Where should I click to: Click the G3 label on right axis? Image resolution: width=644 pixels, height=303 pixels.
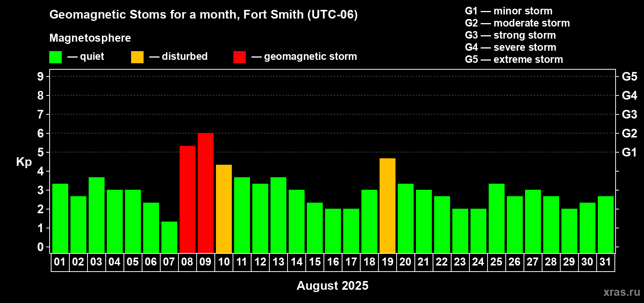click(x=630, y=114)
